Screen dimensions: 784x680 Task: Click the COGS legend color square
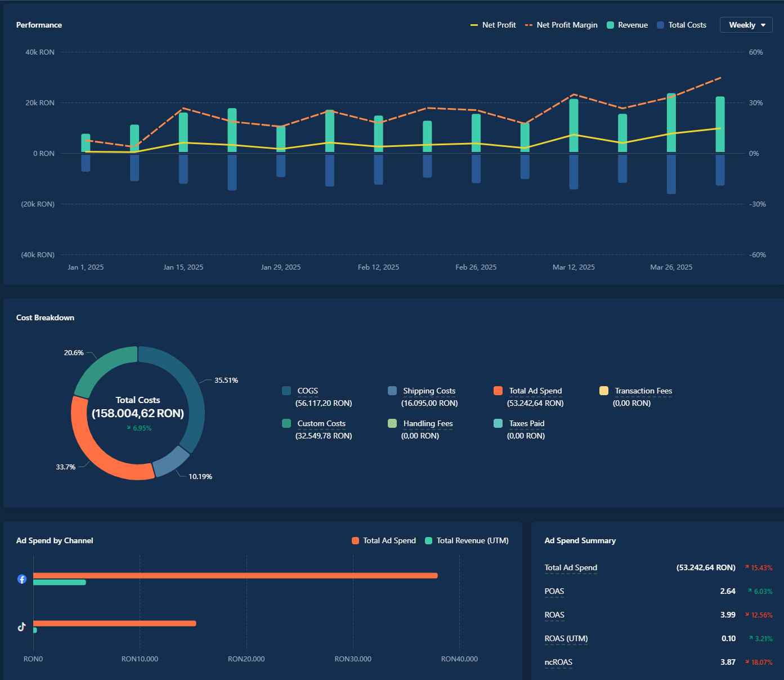pyautogui.click(x=286, y=391)
